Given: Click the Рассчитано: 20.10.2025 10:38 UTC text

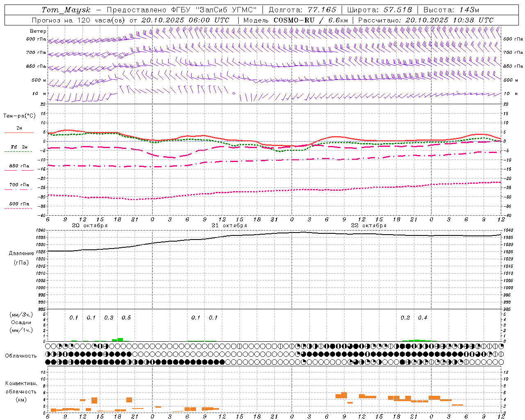Looking at the screenshot, I should (x=426, y=20).
